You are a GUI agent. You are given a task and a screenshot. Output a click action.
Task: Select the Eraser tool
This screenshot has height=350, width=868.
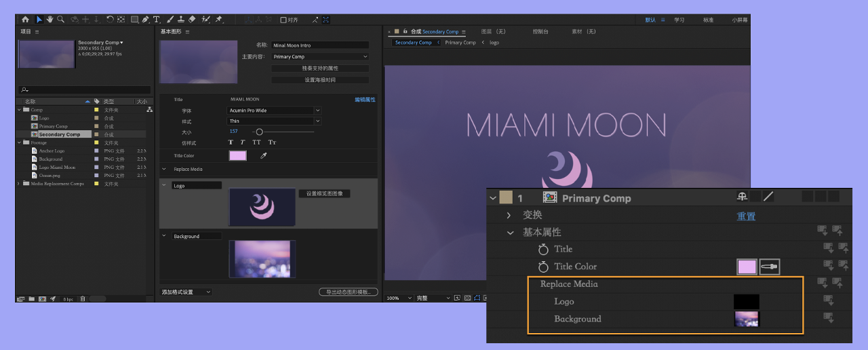(x=192, y=20)
